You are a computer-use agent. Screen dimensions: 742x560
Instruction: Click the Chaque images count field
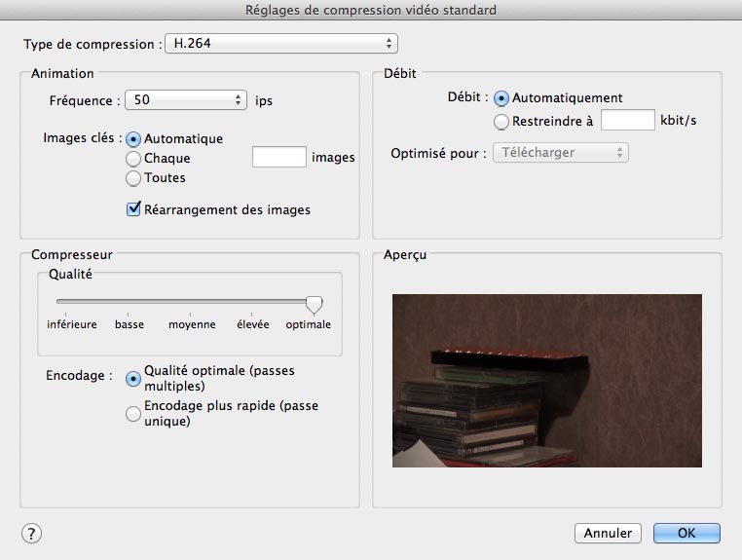click(279, 157)
